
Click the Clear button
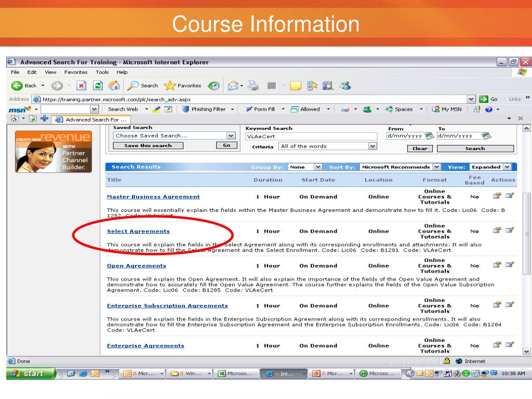click(420, 149)
